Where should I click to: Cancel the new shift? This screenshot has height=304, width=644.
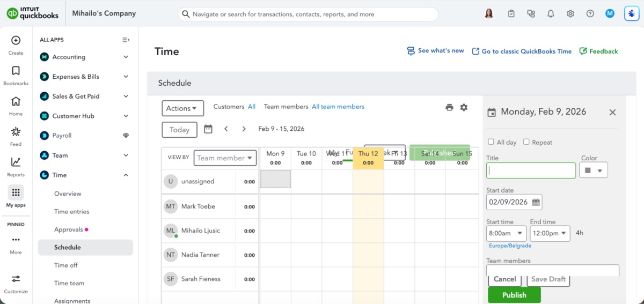point(504,279)
